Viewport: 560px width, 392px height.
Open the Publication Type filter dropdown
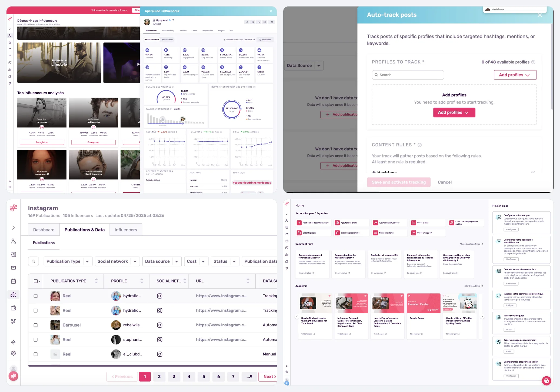pyautogui.click(x=68, y=261)
